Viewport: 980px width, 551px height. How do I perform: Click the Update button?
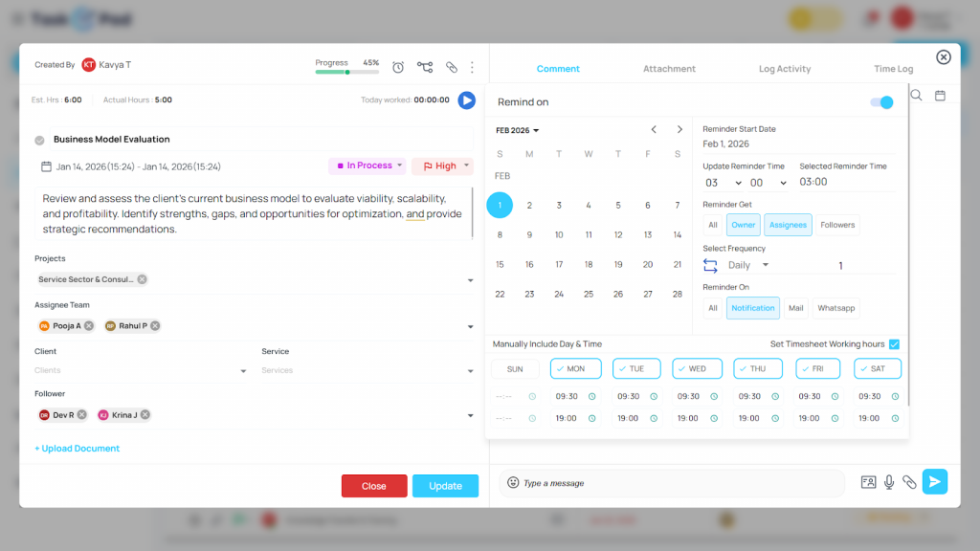coord(445,486)
